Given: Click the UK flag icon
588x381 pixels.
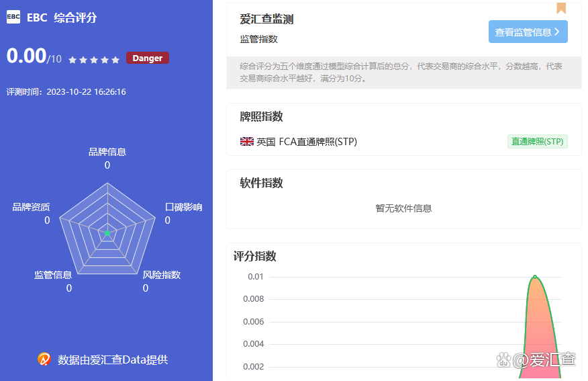Looking at the screenshot, I should (x=246, y=142).
